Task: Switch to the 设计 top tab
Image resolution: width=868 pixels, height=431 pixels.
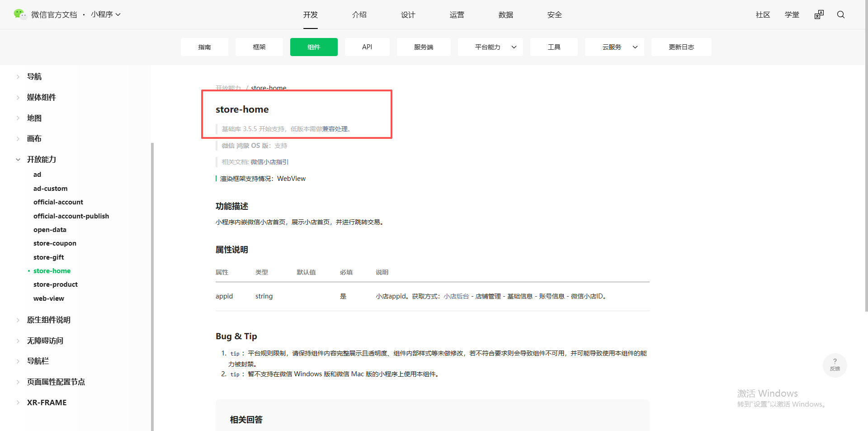Action: [x=408, y=14]
